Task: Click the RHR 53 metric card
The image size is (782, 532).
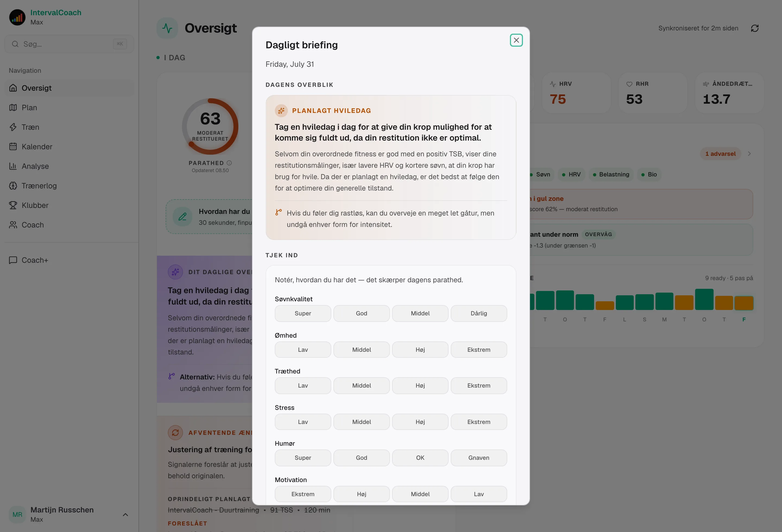Action: point(652,93)
